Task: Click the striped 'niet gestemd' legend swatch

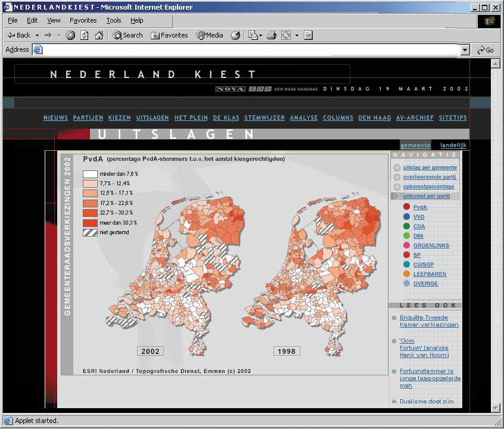Action: point(90,232)
